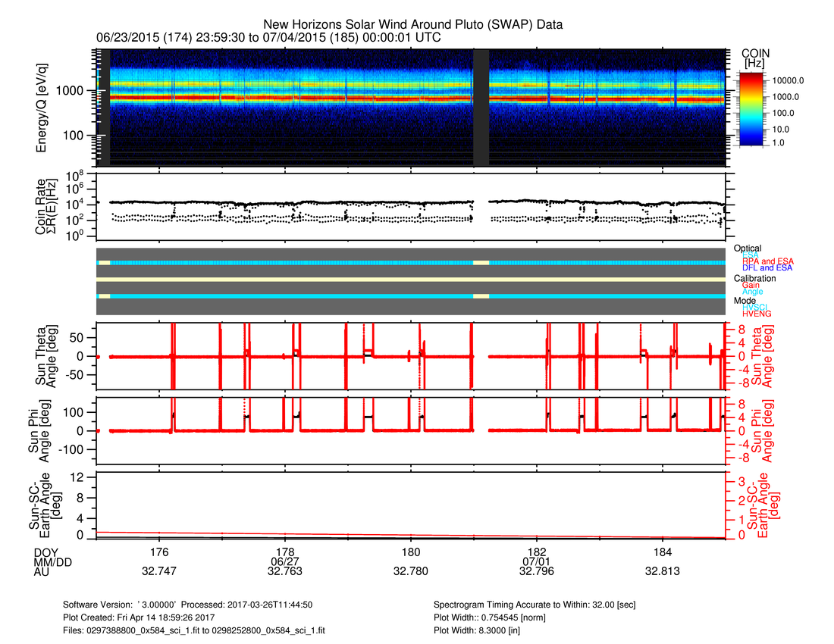The image size is (834, 644).
Task: Click the Files footer line listing .fit files
Action: click(x=195, y=630)
